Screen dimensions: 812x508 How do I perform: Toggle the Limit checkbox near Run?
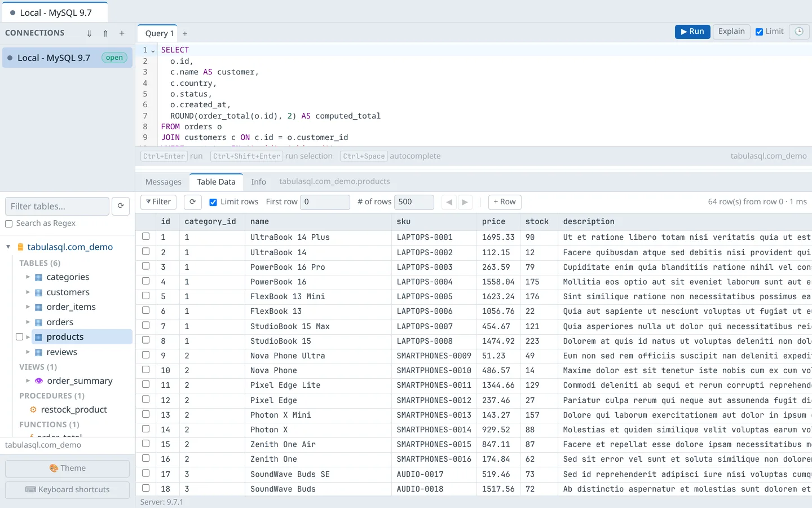click(x=760, y=32)
